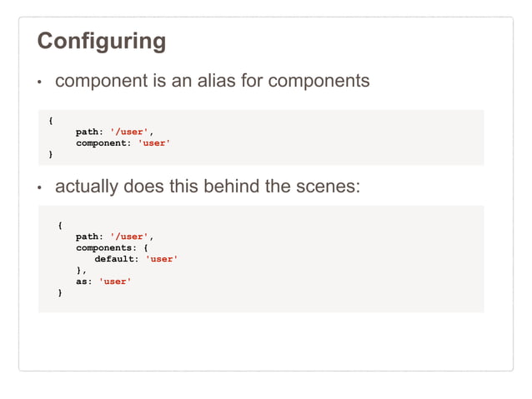Click the red 'user' value after "default:"
This screenshot has width=532, height=399.
click(162, 259)
